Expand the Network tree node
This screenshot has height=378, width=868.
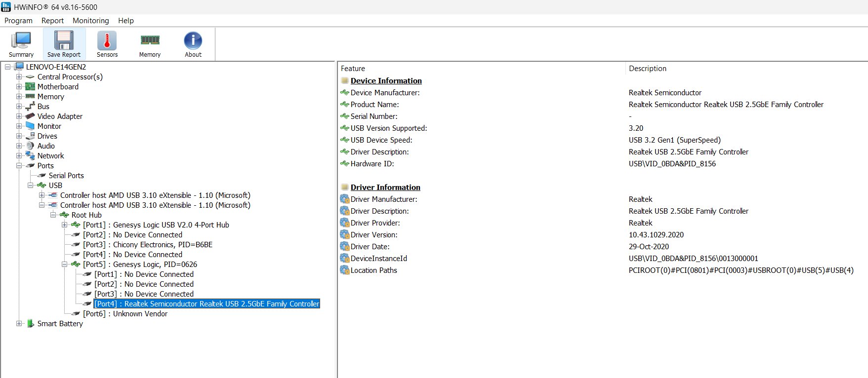tap(19, 155)
